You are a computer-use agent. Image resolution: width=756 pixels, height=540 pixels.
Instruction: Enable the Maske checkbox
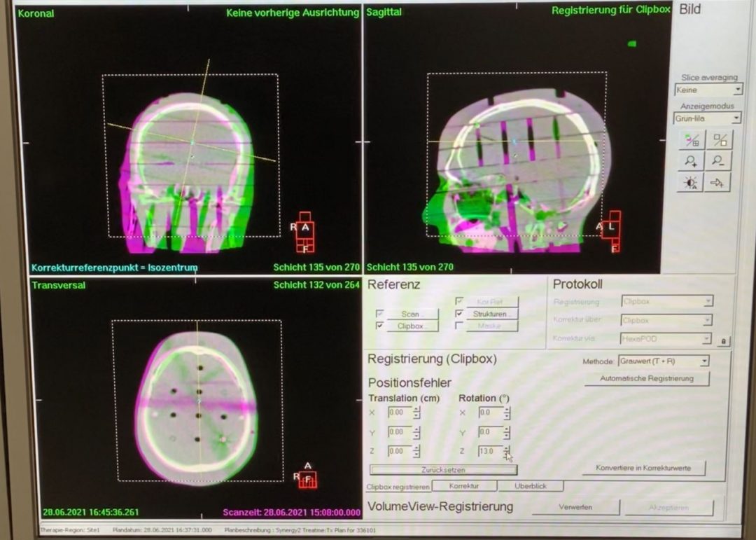pos(459,326)
